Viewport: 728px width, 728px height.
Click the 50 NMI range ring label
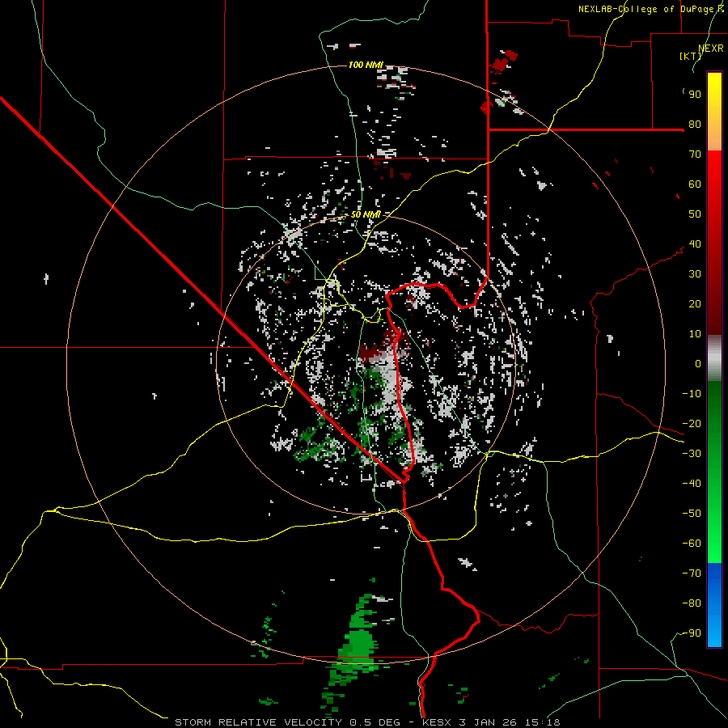pyautogui.click(x=366, y=214)
